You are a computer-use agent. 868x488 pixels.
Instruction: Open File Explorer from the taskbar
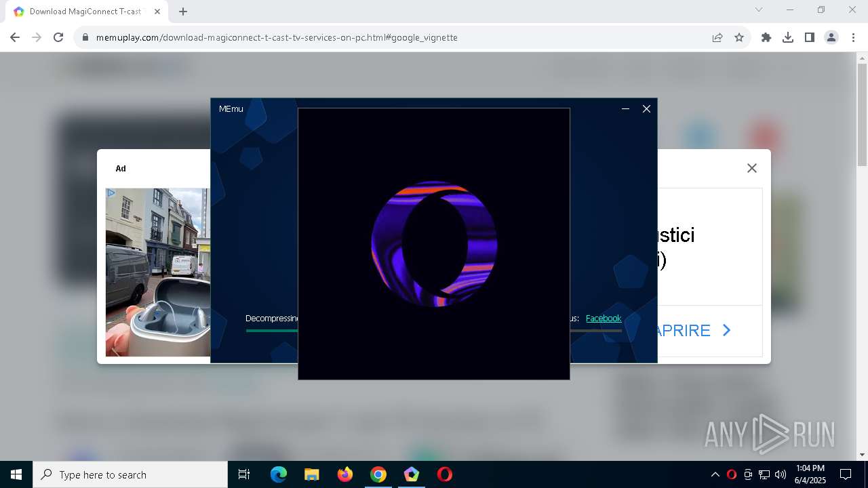(312, 474)
